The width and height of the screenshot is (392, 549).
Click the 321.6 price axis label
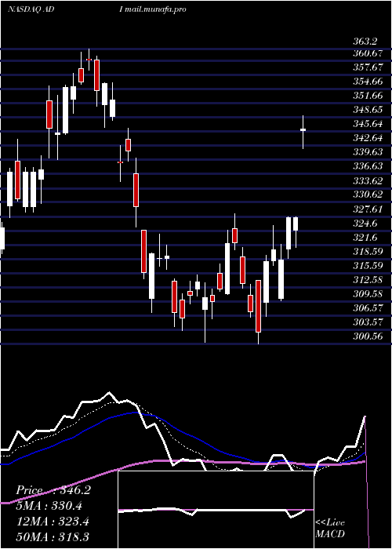[x=365, y=238]
